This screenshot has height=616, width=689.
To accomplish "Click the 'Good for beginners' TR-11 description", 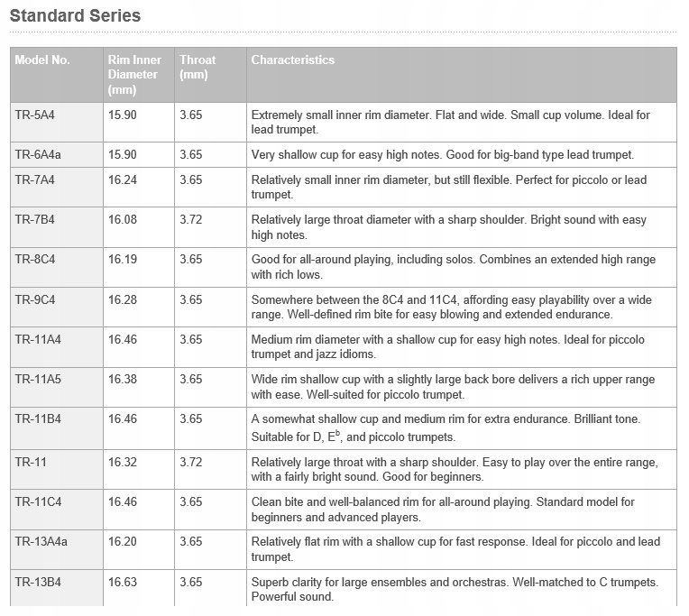I will 455,469.
